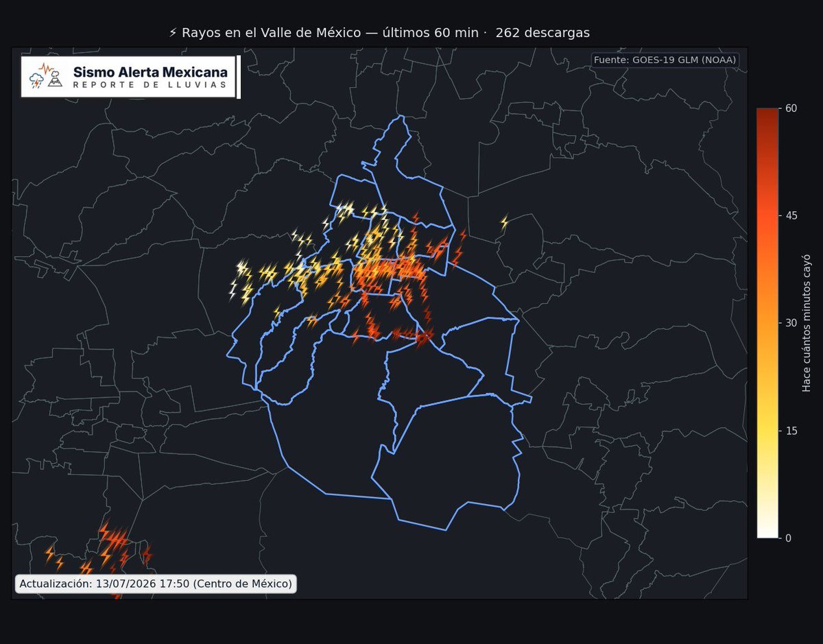
Task: Click the '262 descargas' count in the title
Action: [x=542, y=33]
